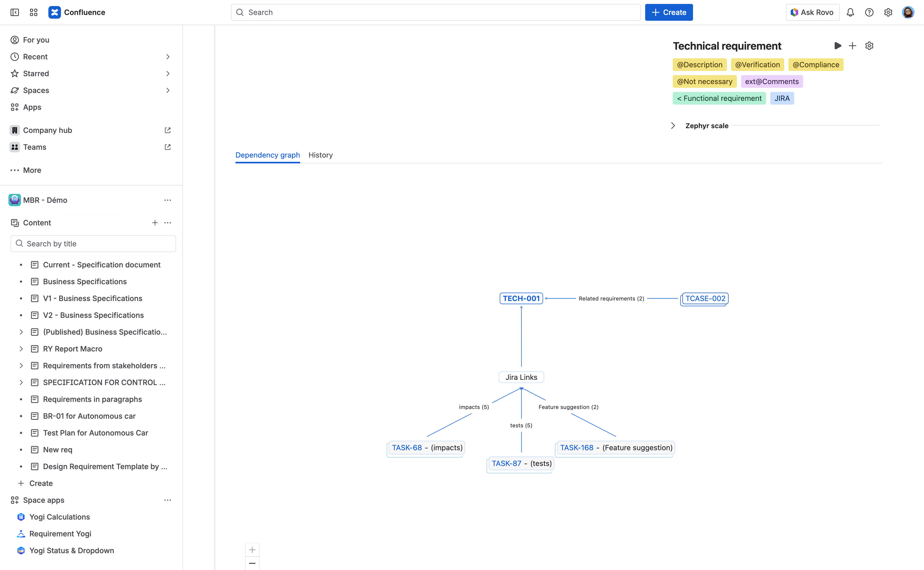Click the add icon beside Technical requirement

pos(853,46)
